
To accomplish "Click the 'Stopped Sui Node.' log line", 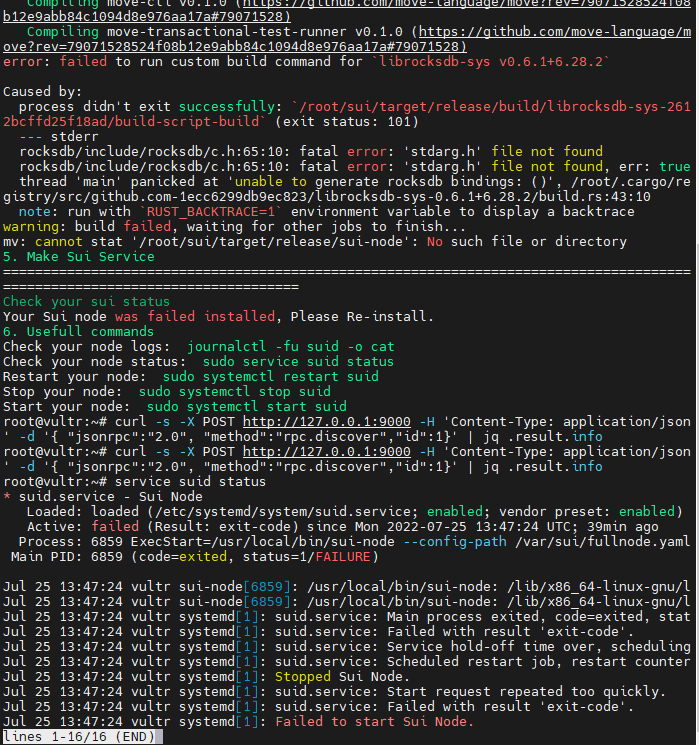I will tap(207, 677).
